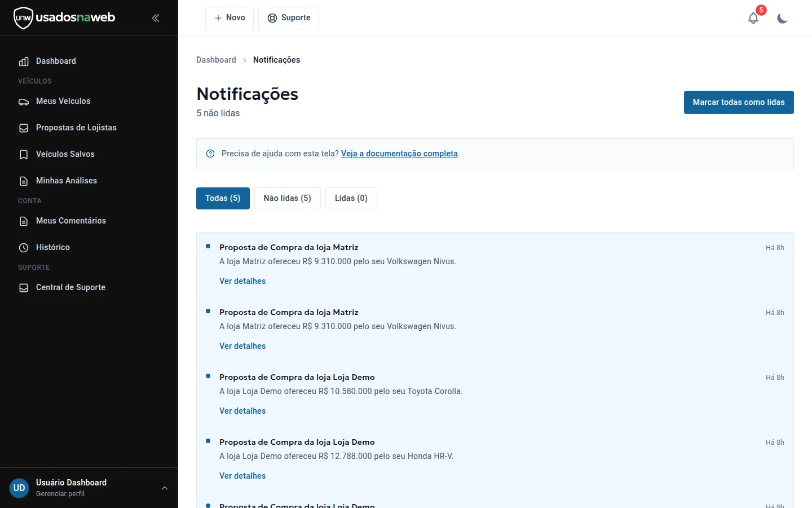812x508 pixels.
Task: Click the help circle icon in info banner
Action: coord(210,154)
